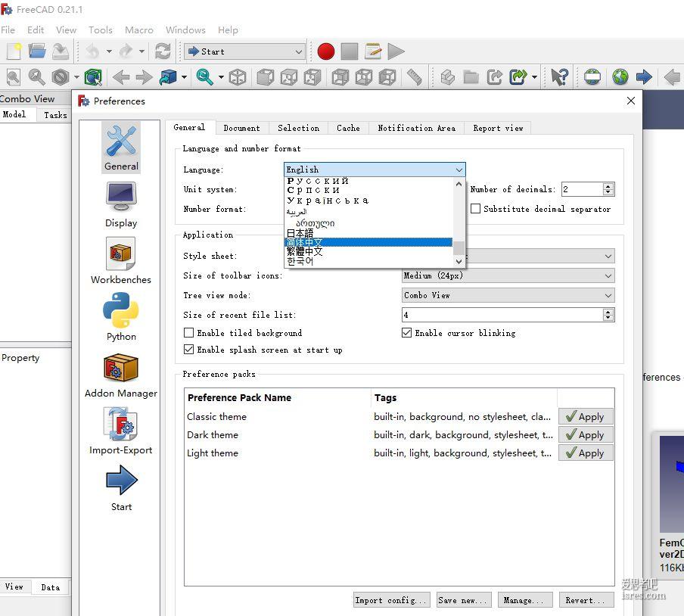Viewport: 684px width, 616px height.
Task: Click the Save new button
Action: 464,600
